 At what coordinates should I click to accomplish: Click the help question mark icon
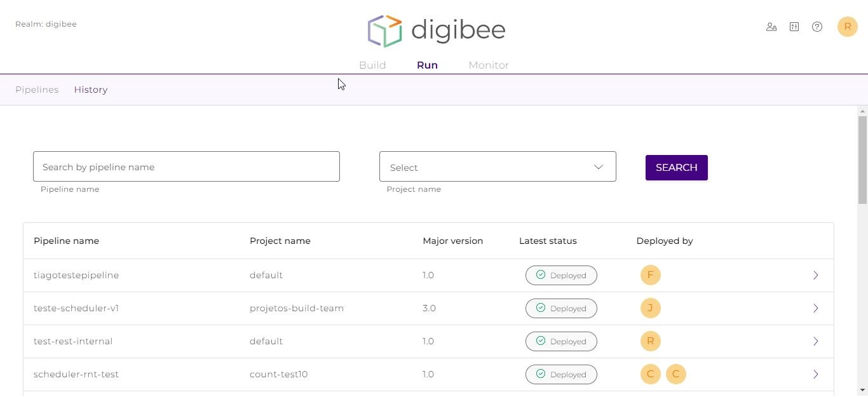coord(817,27)
